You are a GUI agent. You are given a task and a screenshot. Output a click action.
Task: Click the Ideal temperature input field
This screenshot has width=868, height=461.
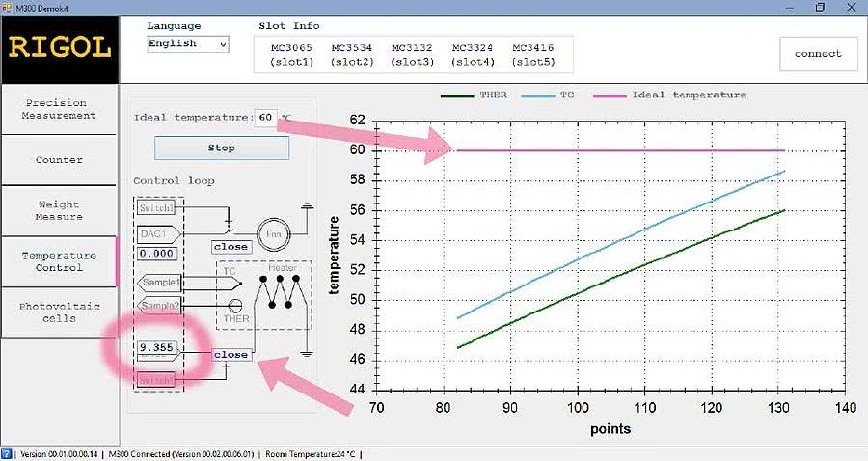coord(265,117)
